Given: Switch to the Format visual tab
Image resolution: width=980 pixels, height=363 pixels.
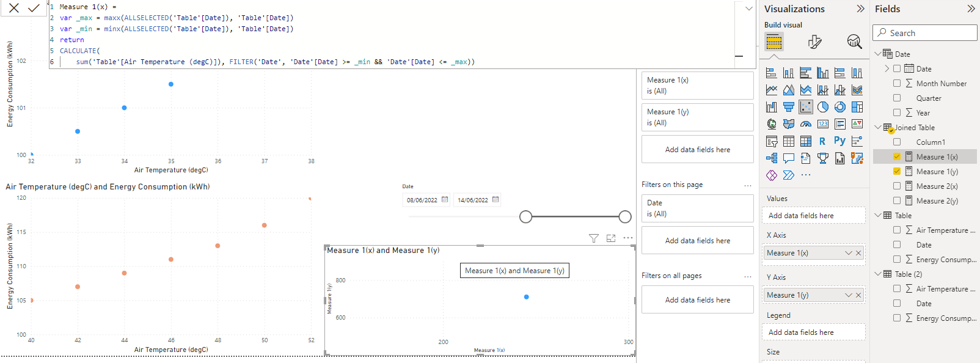Looking at the screenshot, I should tap(814, 42).
